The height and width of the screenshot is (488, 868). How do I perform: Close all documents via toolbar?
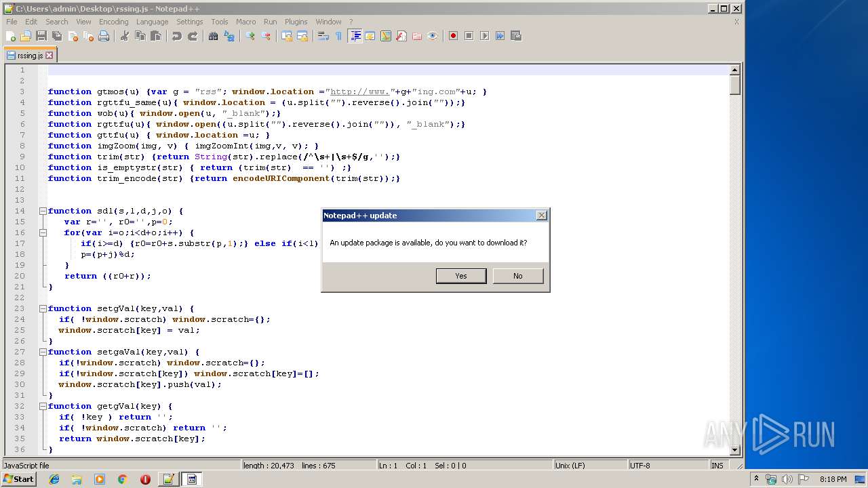(x=88, y=36)
